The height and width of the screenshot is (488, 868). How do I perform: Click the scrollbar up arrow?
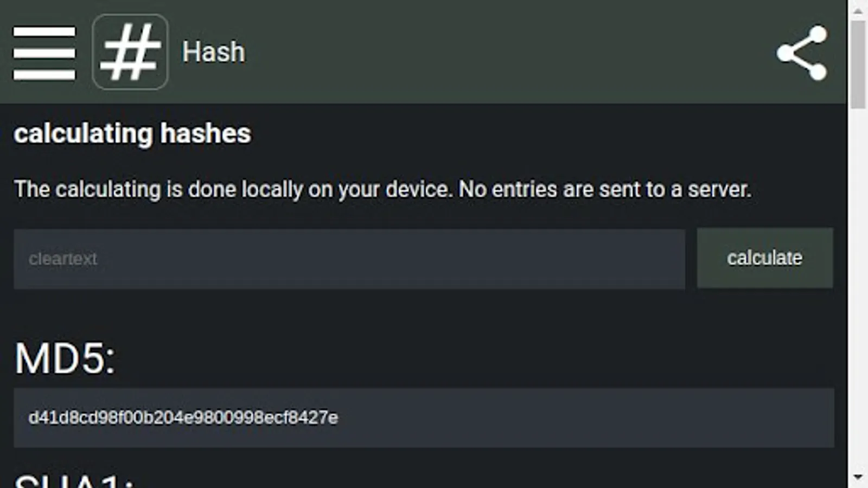tap(858, 10)
